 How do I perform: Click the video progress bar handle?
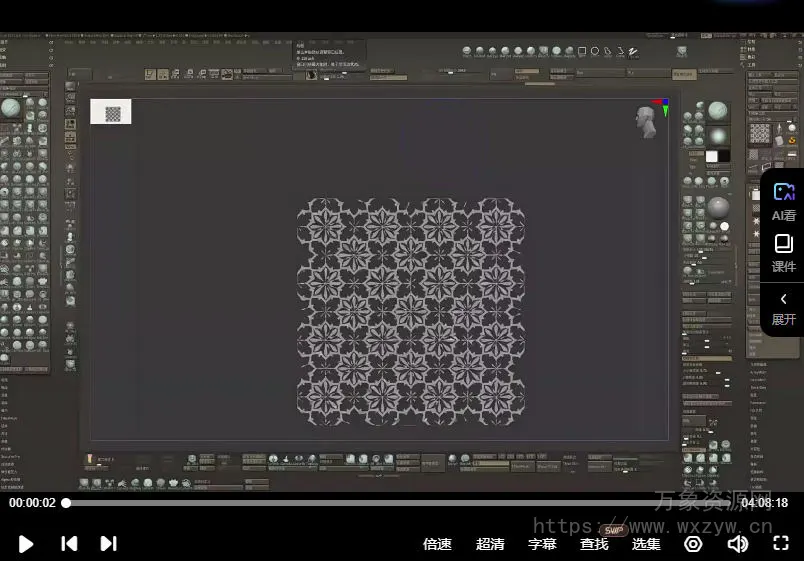point(66,503)
